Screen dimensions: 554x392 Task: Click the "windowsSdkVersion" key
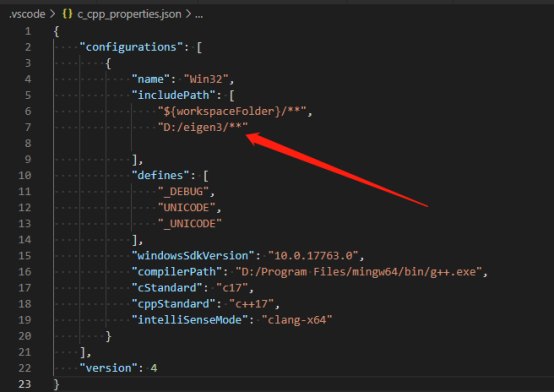(193, 256)
